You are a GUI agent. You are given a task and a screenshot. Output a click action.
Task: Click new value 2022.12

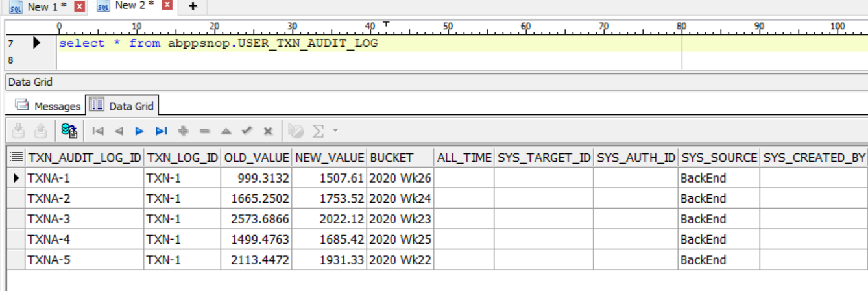tap(330, 219)
